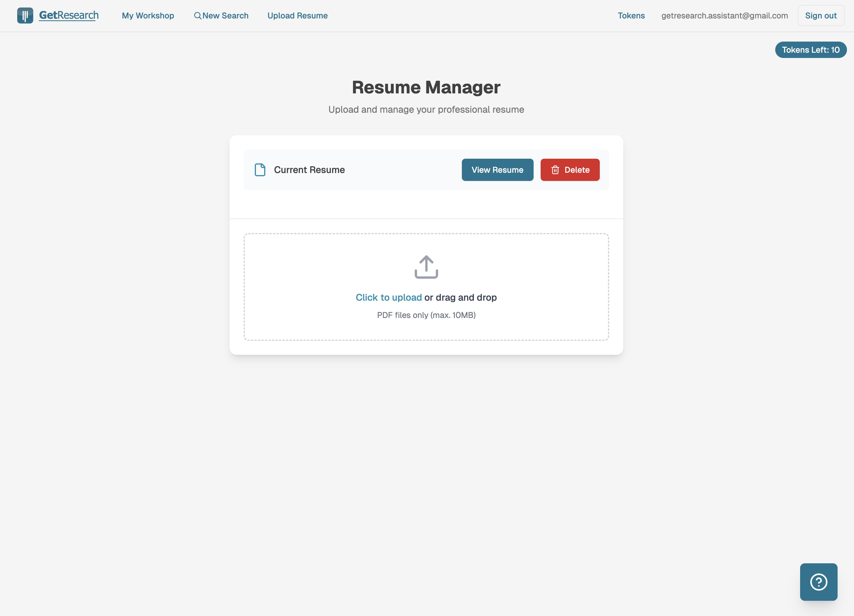Click the magnifier icon beside New Search
854x616 pixels.
[x=197, y=16]
